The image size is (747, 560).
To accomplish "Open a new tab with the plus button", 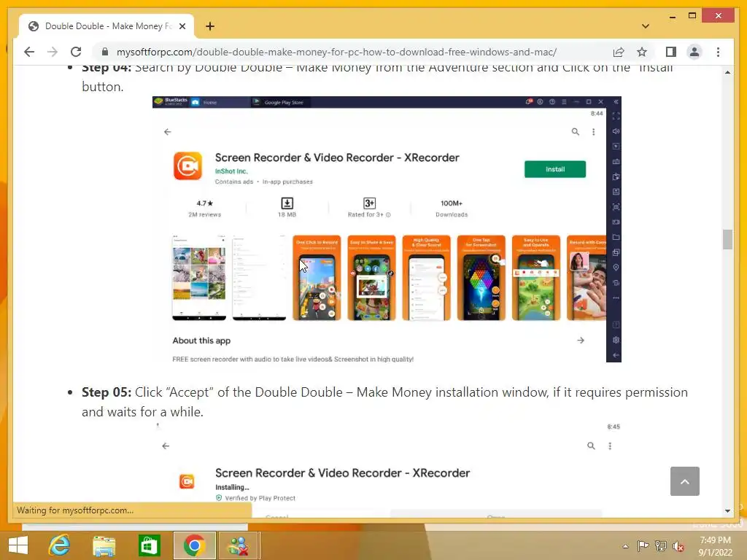I will pos(209,26).
